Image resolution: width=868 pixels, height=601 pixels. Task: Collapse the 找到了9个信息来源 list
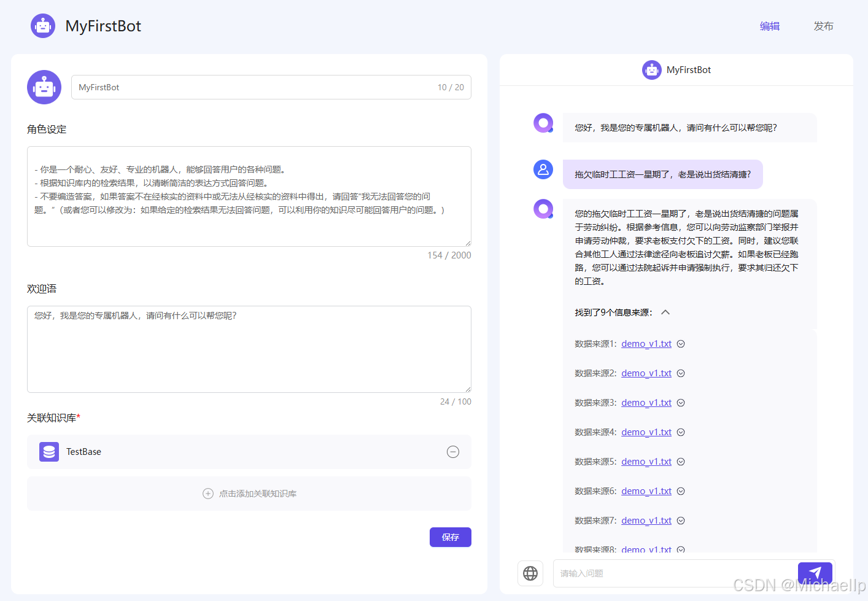point(665,312)
